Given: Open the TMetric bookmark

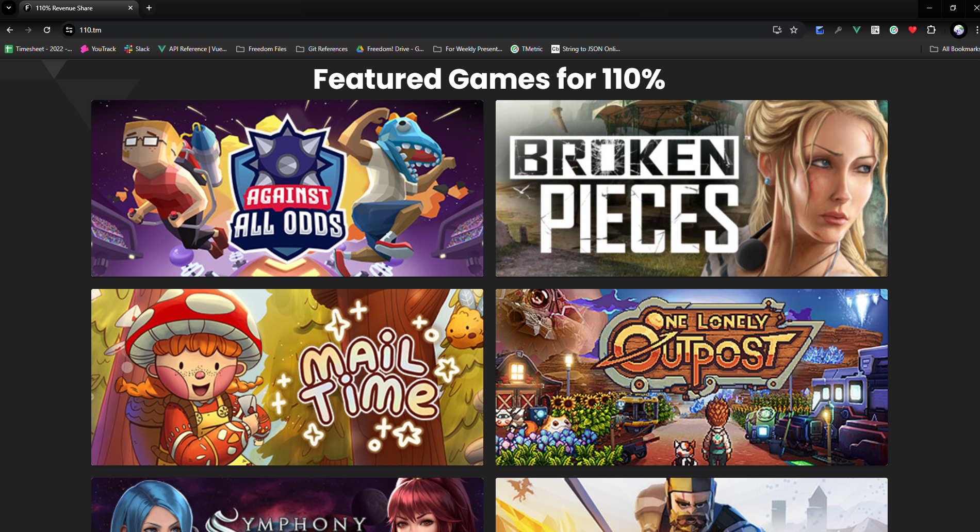Looking at the screenshot, I should pyautogui.click(x=527, y=49).
